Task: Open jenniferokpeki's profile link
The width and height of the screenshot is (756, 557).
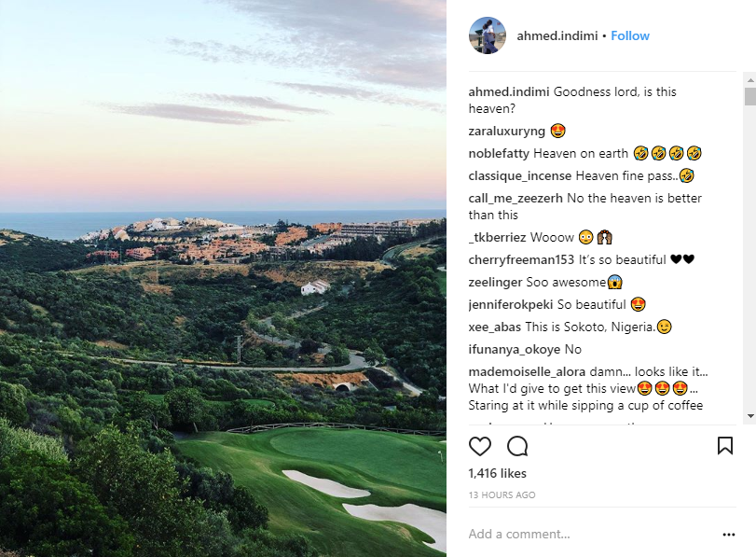Action: 510,304
